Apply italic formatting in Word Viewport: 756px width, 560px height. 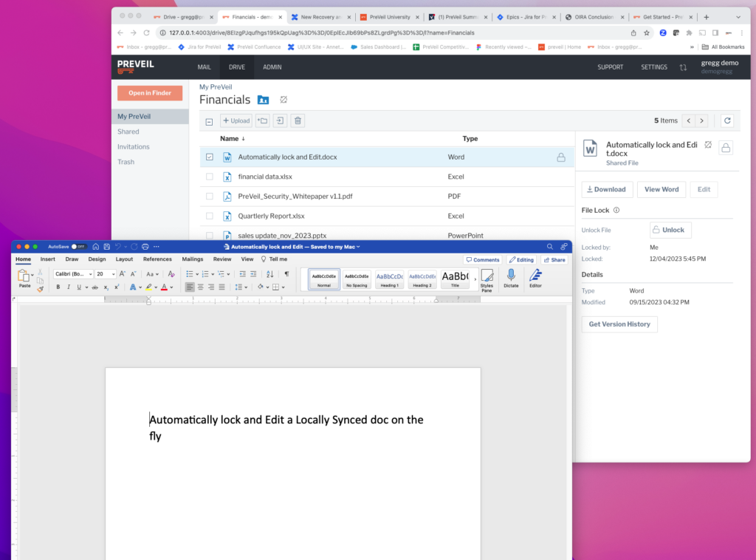tap(69, 287)
